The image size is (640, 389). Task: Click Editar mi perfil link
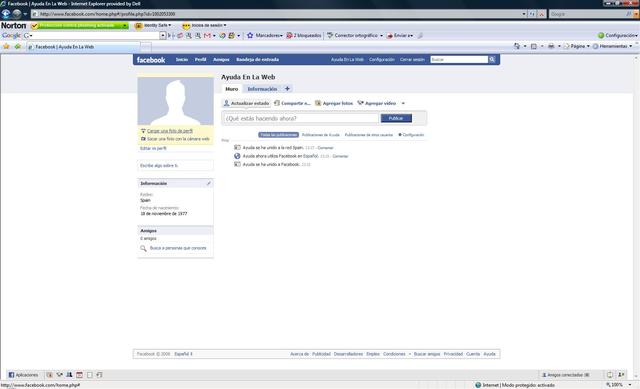(x=153, y=149)
